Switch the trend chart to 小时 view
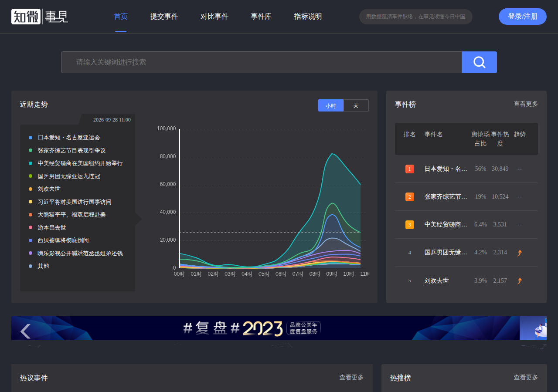Screen dimensions: 558x392 click(331, 105)
